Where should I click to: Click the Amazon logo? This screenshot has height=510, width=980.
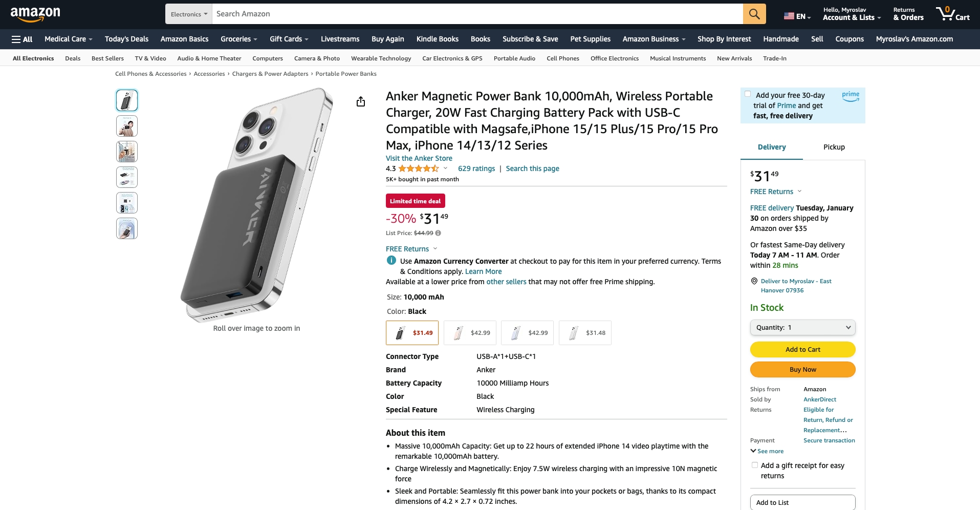35,14
